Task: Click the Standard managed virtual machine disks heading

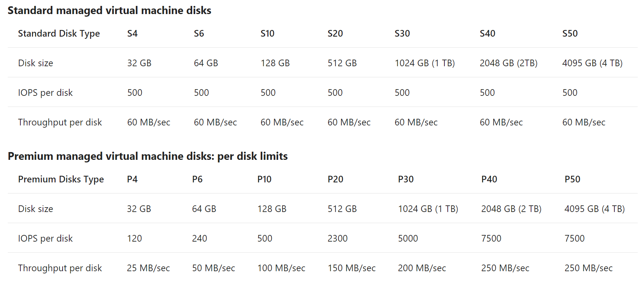Action: pos(109,10)
